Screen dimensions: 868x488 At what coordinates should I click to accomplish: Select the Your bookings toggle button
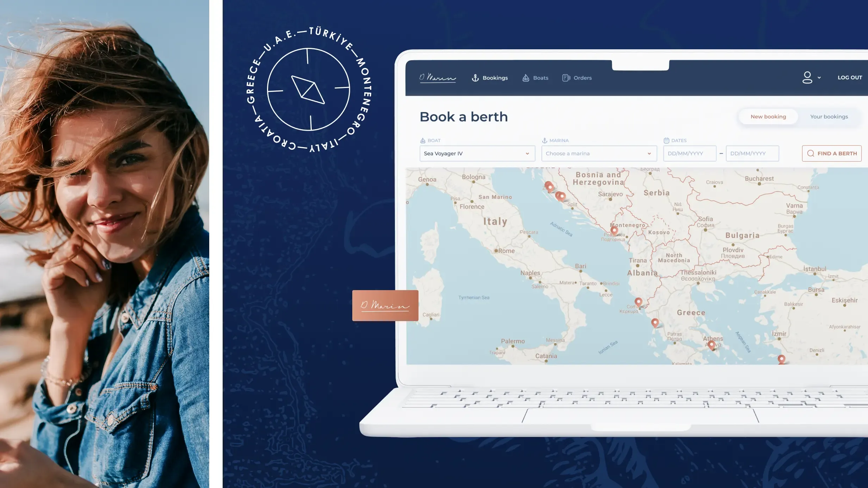829,116
